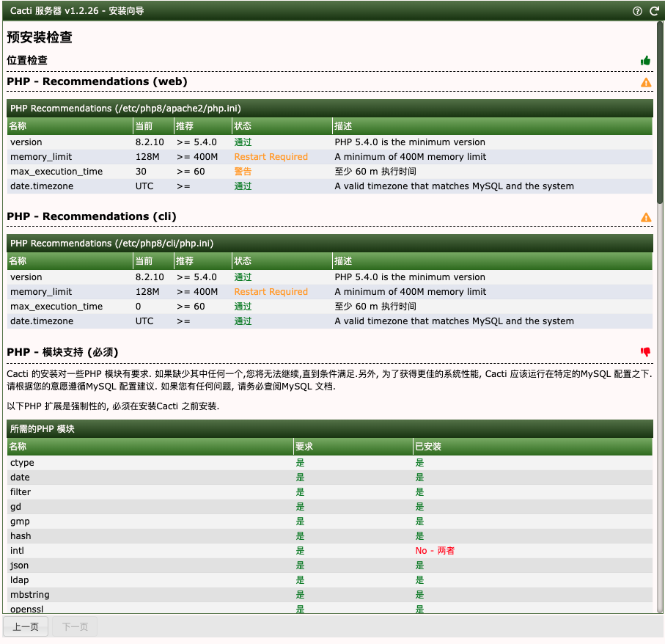Click the disabled 下一页 button
Viewport: 665px width, 644px height.
(x=75, y=626)
